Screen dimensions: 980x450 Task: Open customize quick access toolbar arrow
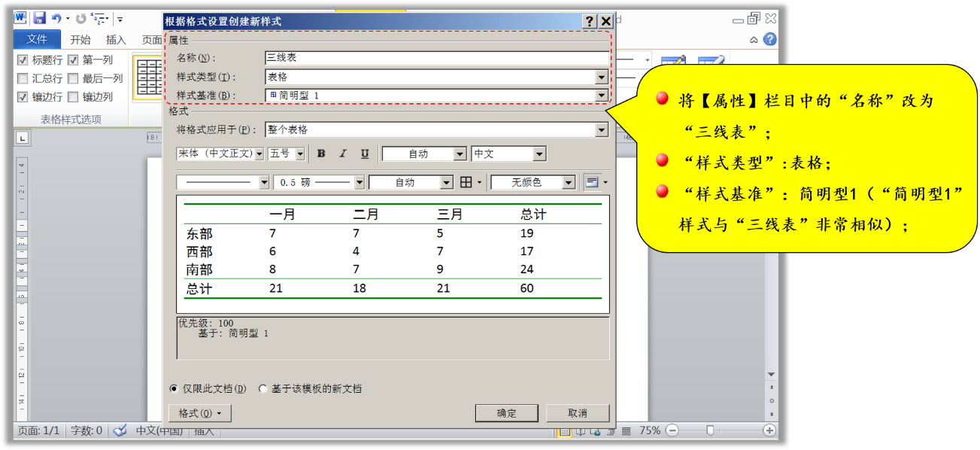coord(120,18)
